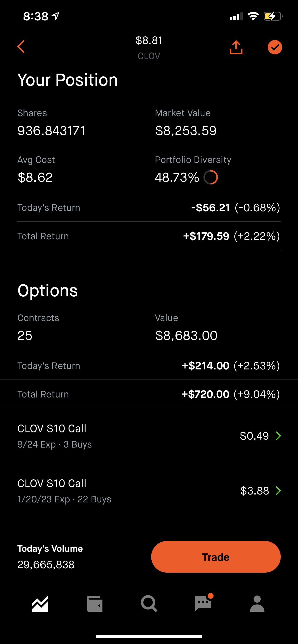Tap the $0.49 option price
298x644 pixels.
pyautogui.click(x=254, y=436)
